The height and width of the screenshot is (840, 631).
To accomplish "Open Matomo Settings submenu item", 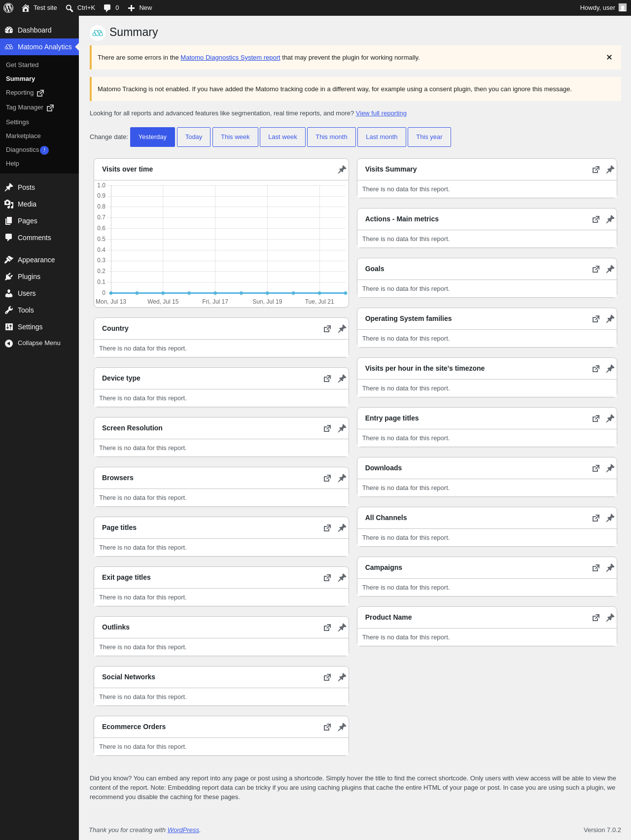I will click(x=39, y=122).
